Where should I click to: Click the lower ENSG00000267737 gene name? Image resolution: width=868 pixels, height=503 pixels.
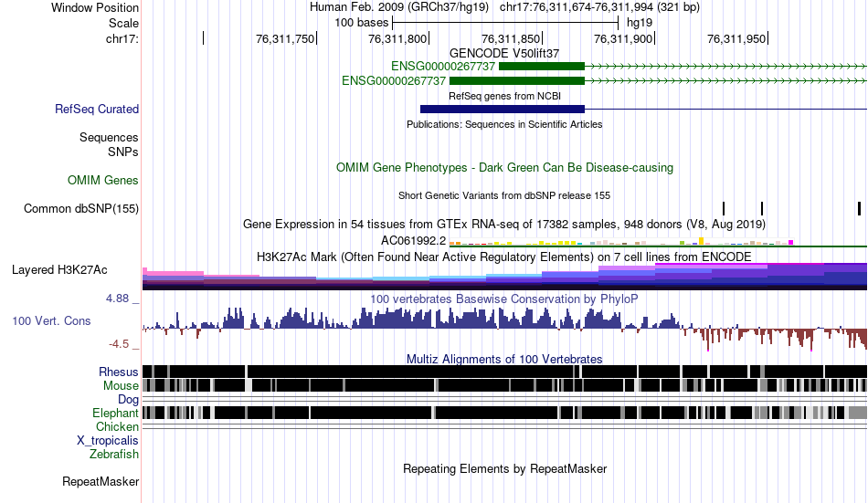(394, 80)
